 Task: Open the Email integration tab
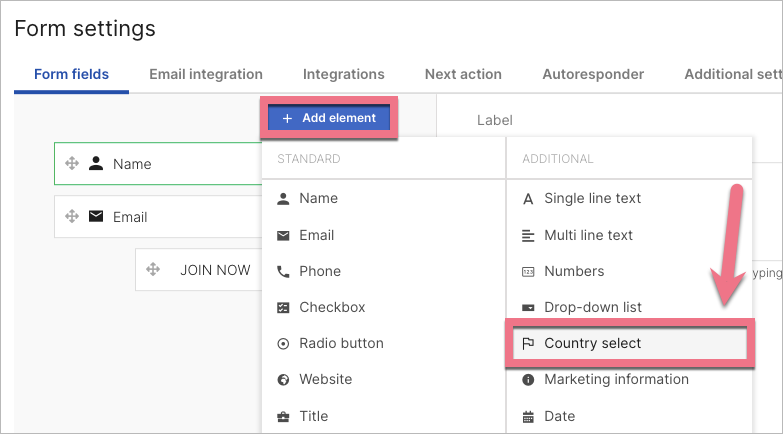(206, 74)
